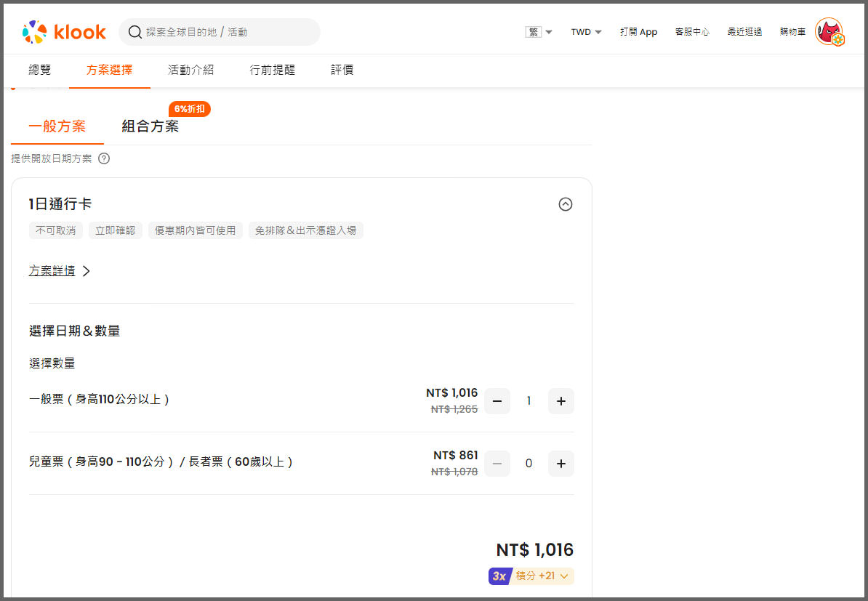Open the user profile avatar
The width and height of the screenshot is (868, 601).
[x=828, y=32]
